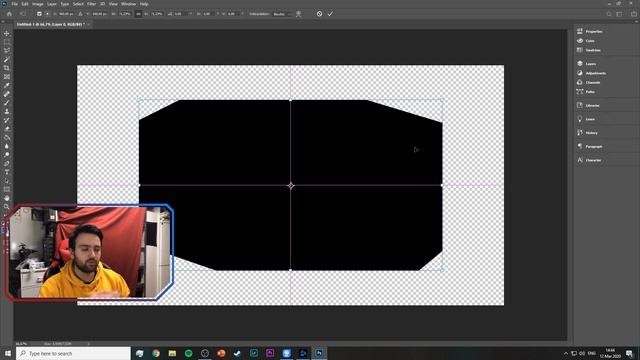Click the height percentage field

157,14
